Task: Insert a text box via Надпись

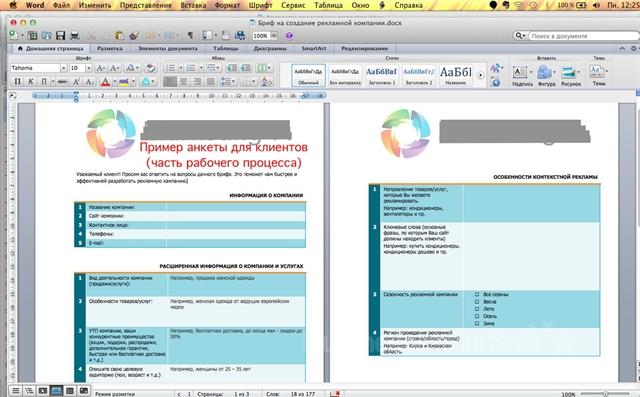Action: click(x=520, y=75)
